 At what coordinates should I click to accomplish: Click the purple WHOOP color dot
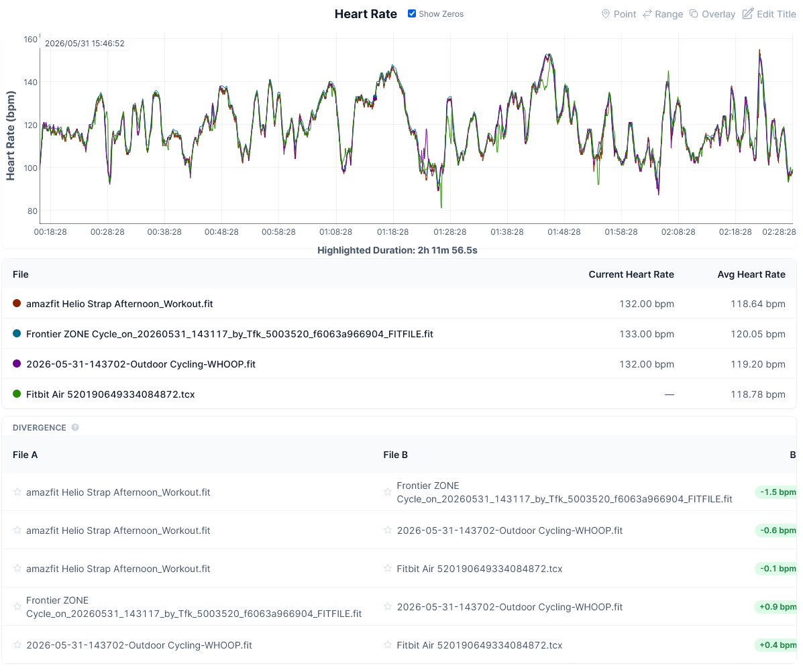17,364
